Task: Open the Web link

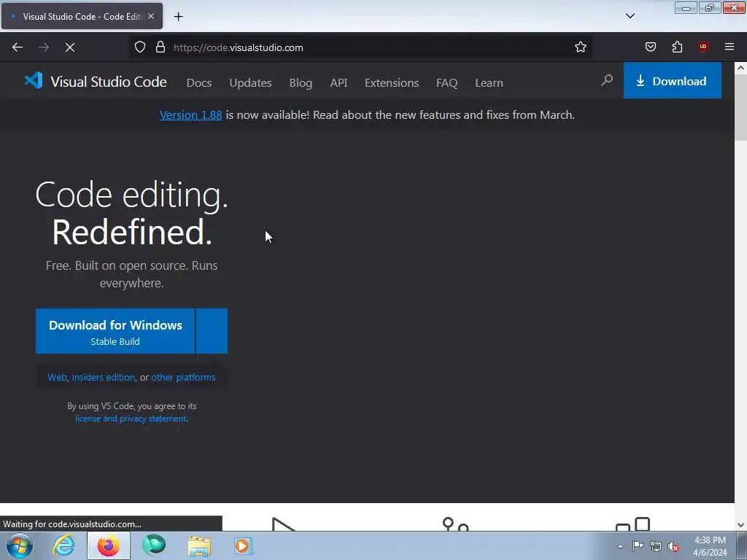Action: point(57,377)
